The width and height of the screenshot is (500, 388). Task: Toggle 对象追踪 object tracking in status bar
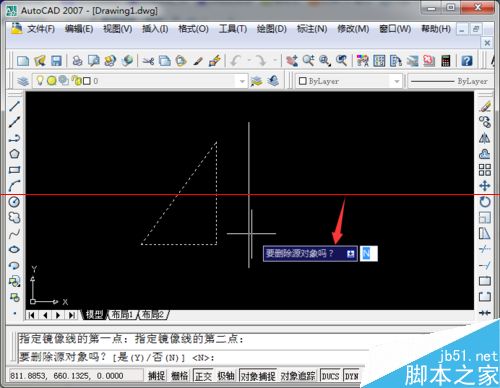point(298,376)
